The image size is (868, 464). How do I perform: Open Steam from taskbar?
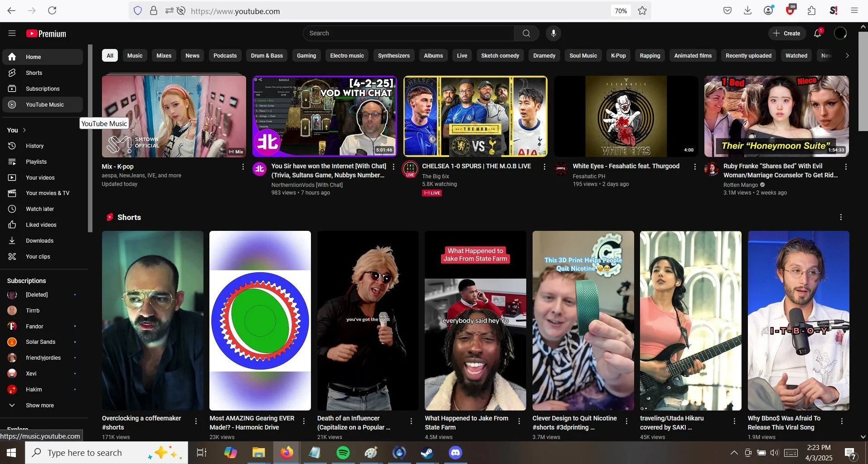(x=427, y=453)
